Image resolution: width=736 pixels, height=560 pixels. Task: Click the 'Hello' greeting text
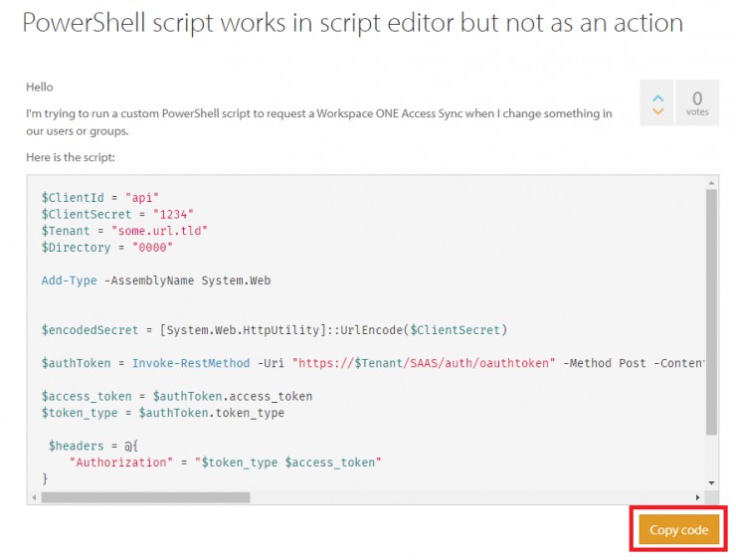click(x=40, y=87)
